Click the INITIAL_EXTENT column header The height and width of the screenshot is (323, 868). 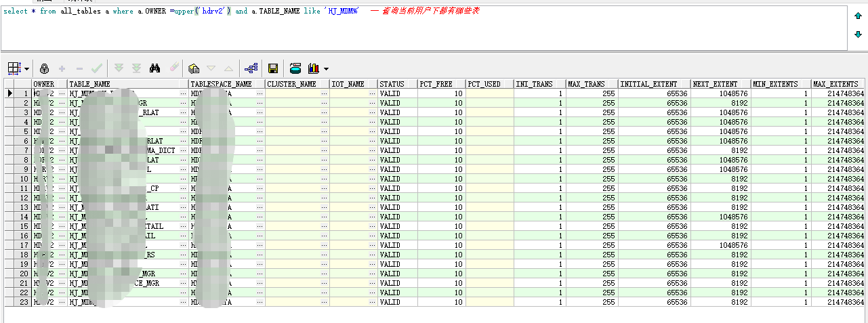[655, 84]
